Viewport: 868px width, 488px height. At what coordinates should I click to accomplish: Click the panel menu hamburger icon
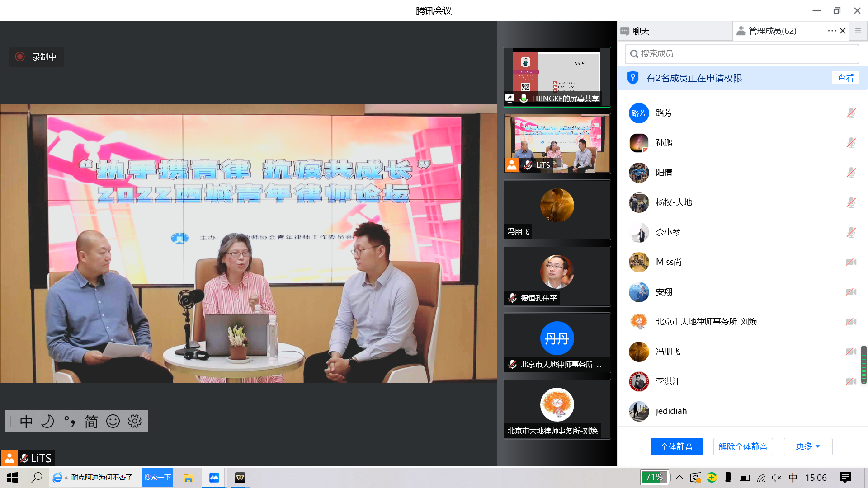tap(858, 31)
